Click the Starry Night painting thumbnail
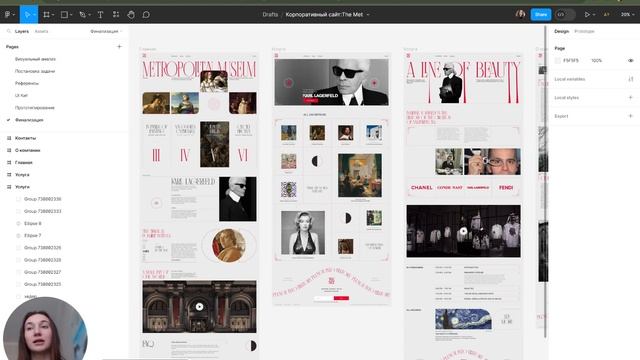This screenshot has width=640, height=360. [463, 319]
